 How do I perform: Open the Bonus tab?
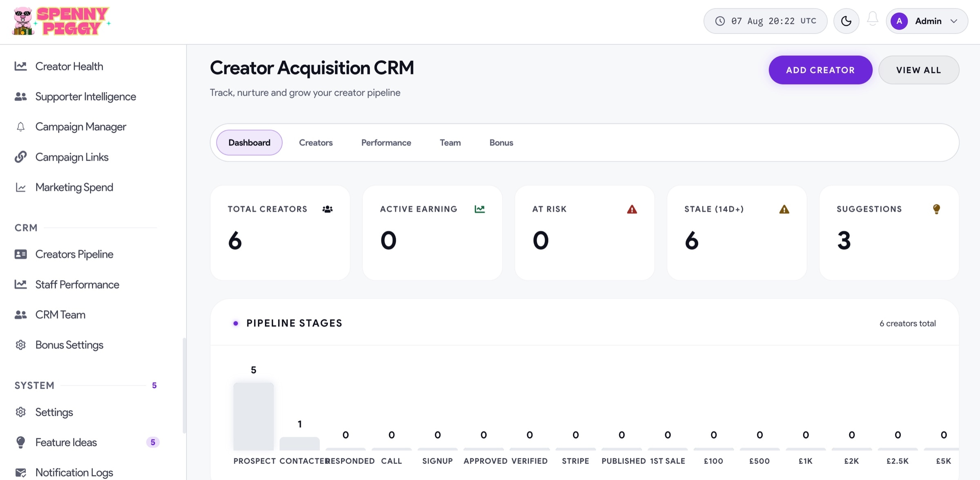click(x=501, y=143)
